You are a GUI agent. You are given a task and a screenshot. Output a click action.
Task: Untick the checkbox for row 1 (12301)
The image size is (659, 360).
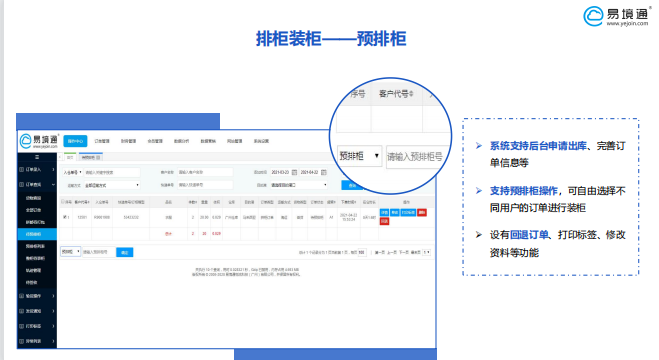coord(65,217)
